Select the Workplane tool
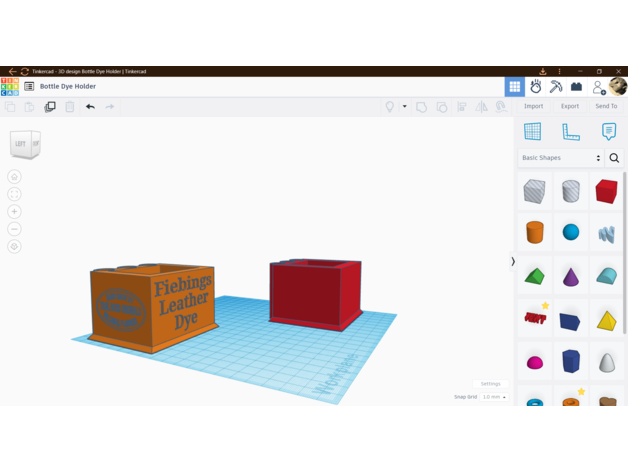The height and width of the screenshot is (472, 628). [533, 132]
